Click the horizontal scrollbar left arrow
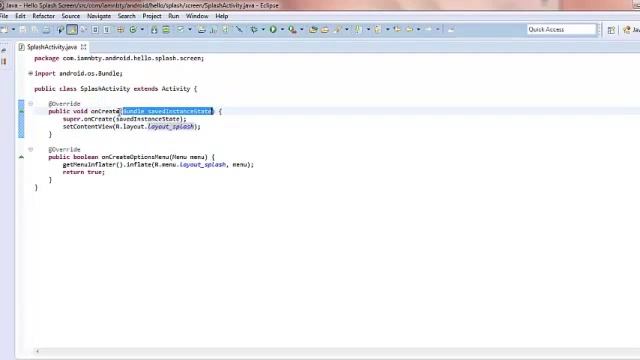 point(38,351)
